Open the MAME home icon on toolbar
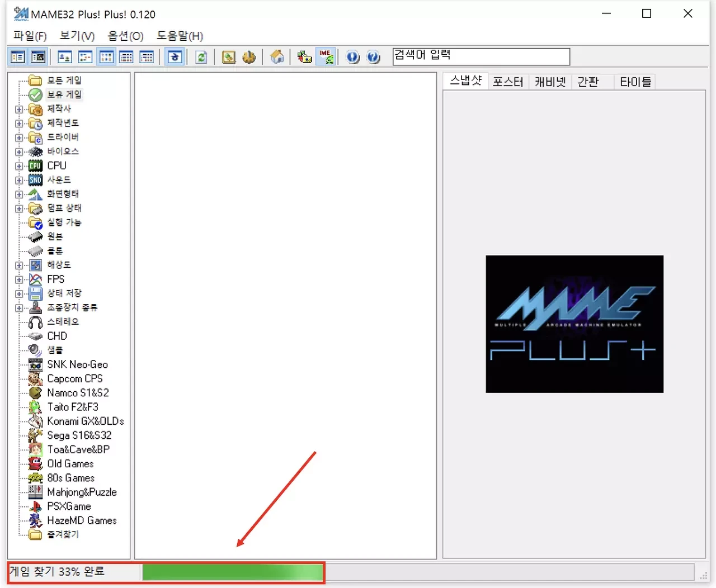 tap(277, 56)
